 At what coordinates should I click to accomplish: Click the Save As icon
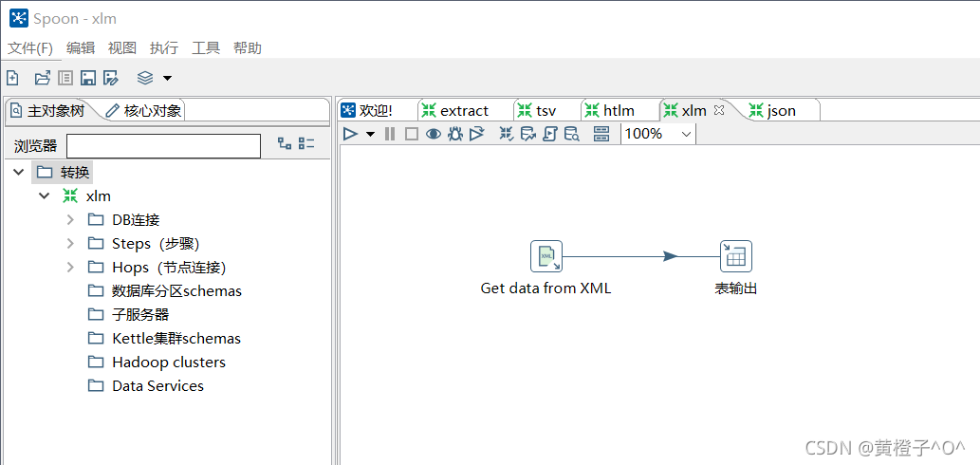111,78
